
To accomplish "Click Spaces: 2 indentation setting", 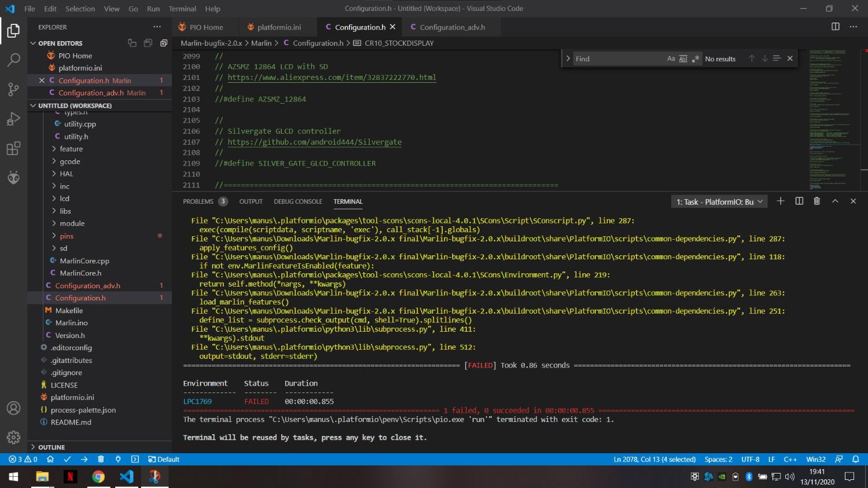I will pos(718,459).
